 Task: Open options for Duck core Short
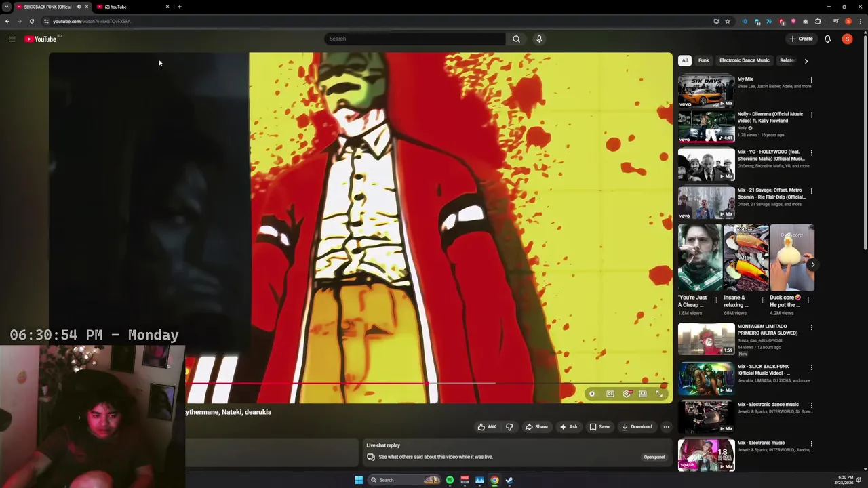(808, 300)
